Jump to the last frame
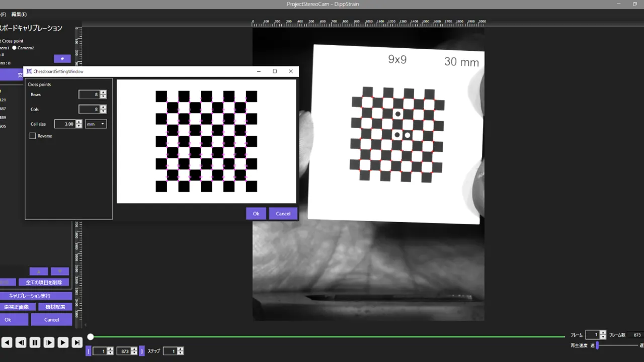Image resolution: width=644 pixels, height=362 pixels. click(x=77, y=342)
